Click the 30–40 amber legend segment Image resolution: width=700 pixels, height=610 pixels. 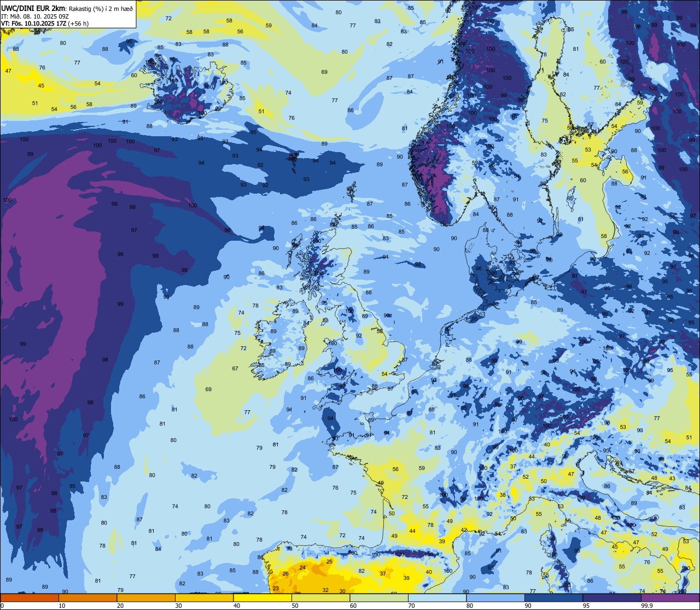[x=204, y=597]
